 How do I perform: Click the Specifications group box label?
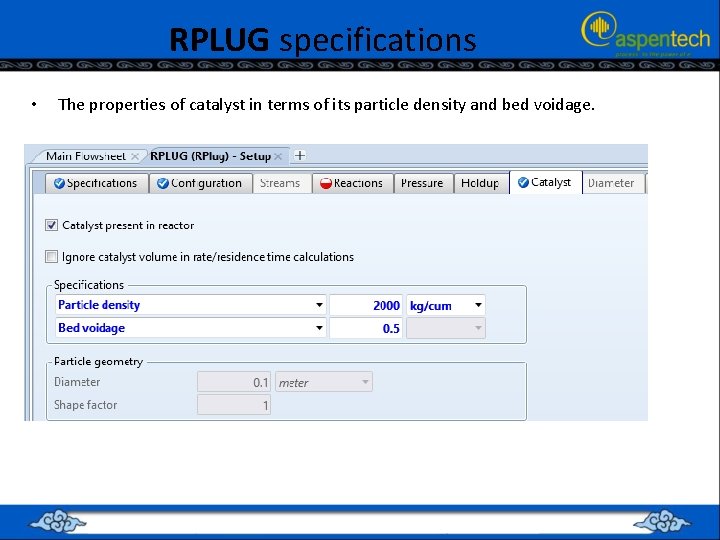[x=89, y=285]
